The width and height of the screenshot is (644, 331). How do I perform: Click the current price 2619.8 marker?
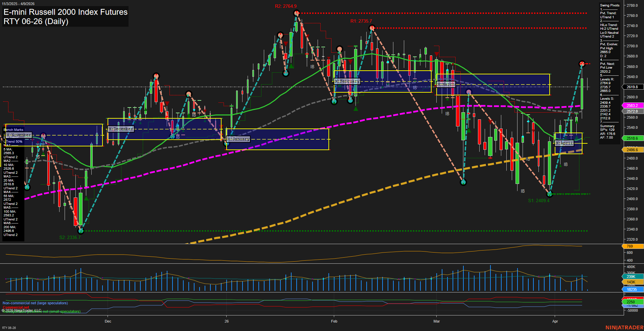(632, 87)
